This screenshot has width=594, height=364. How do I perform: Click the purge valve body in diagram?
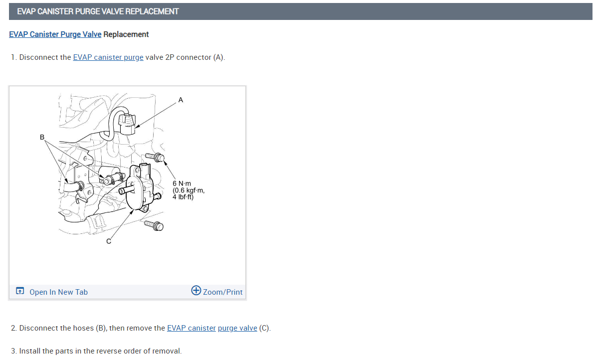click(x=139, y=187)
